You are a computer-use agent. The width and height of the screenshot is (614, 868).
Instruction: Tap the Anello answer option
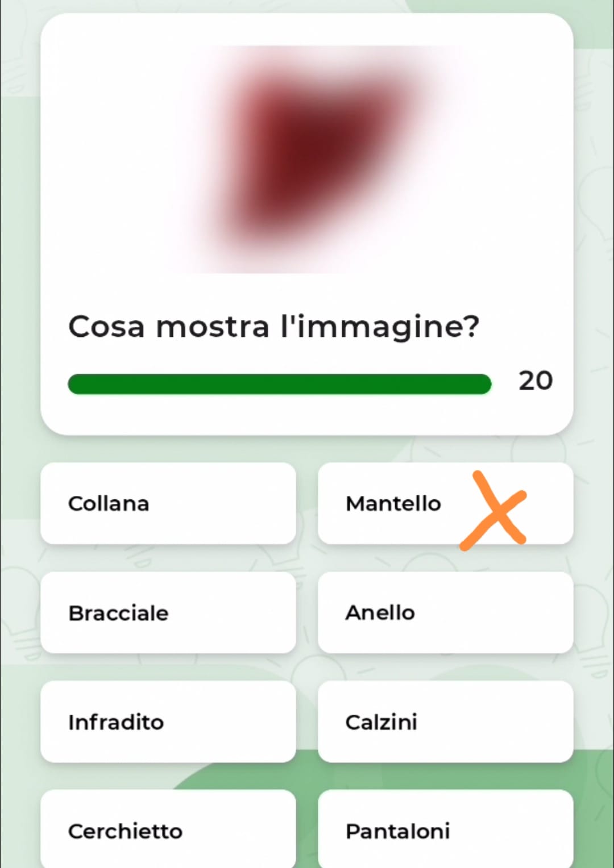point(445,613)
